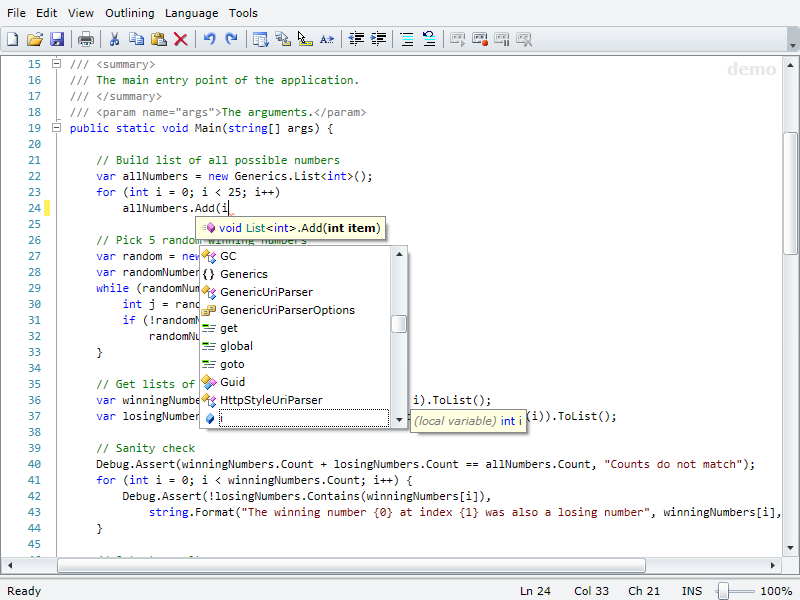Decrease line indent with the outdent icon
The image size is (800, 600).
click(x=356, y=39)
